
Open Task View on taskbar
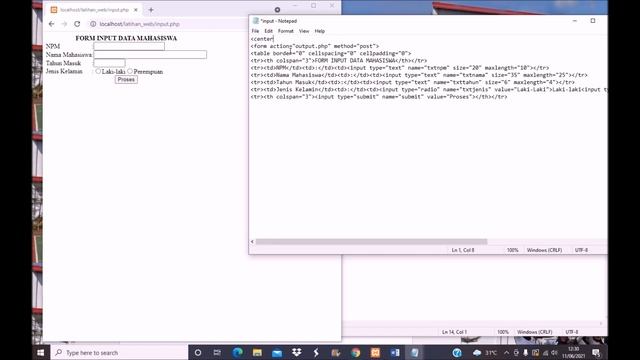(x=217, y=352)
